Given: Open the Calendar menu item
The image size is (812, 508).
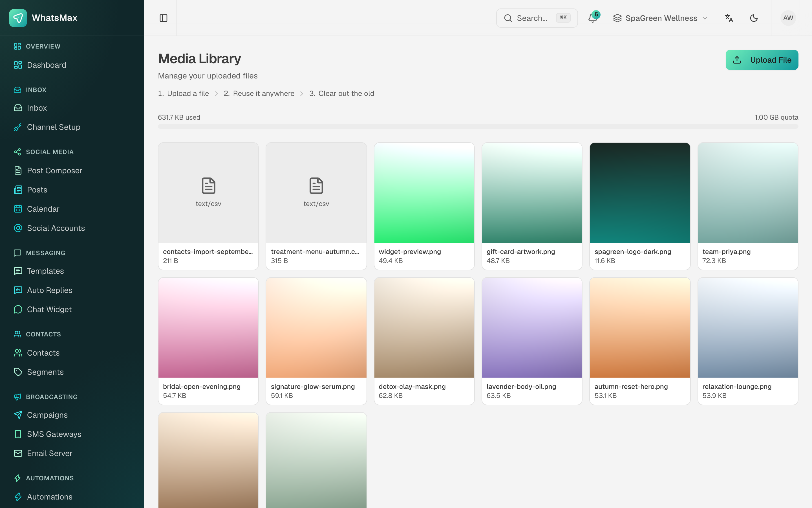Looking at the screenshot, I should click(x=72, y=209).
